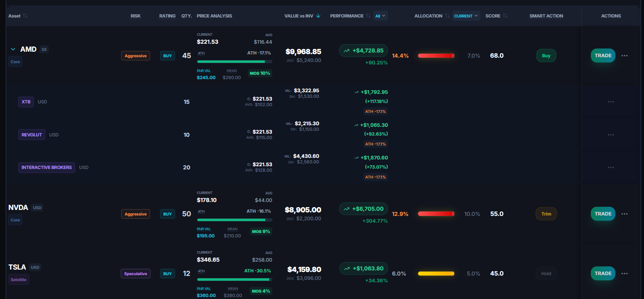The width and height of the screenshot is (644, 299).
Task: Click the TSLA ticker name
Action: [x=17, y=267]
